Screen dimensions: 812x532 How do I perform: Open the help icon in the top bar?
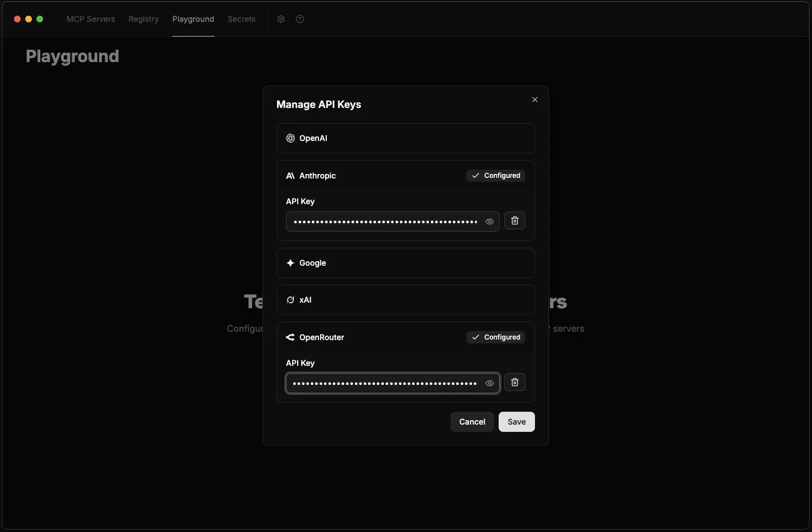[299, 19]
